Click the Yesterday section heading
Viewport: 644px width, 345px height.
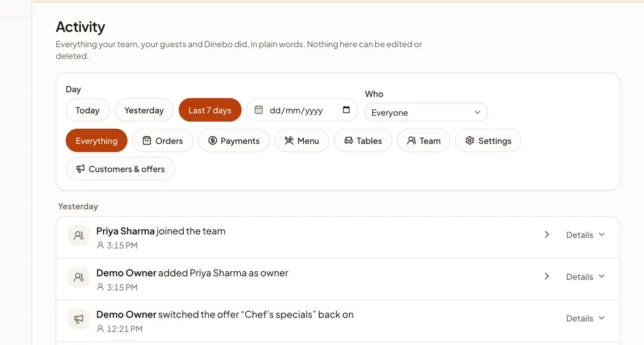point(78,206)
